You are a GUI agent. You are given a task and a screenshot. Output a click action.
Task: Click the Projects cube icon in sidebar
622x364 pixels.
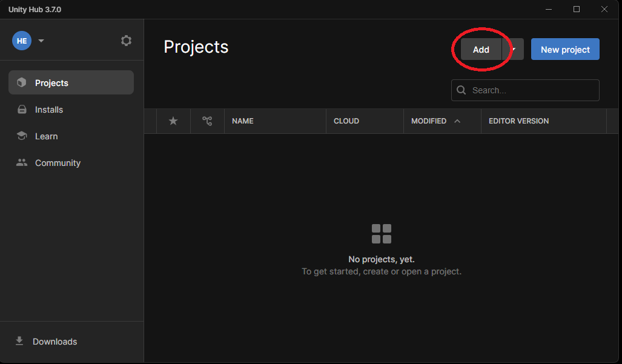point(21,82)
